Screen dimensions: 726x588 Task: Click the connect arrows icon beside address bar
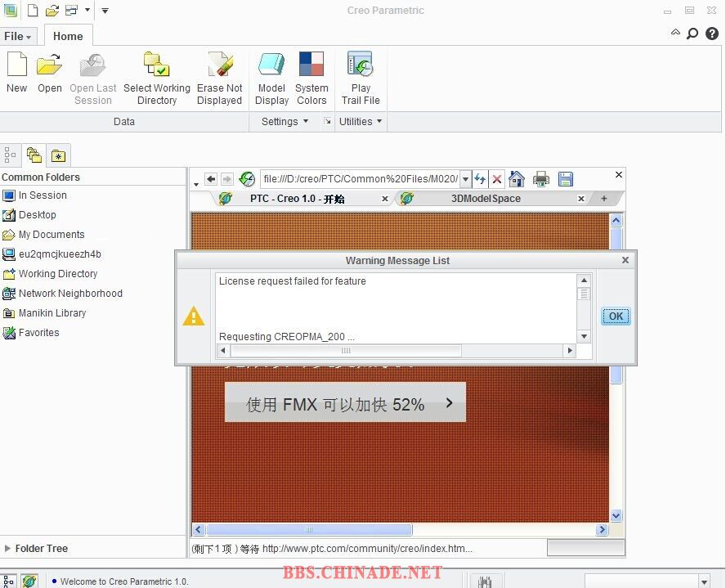coord(480,179)
